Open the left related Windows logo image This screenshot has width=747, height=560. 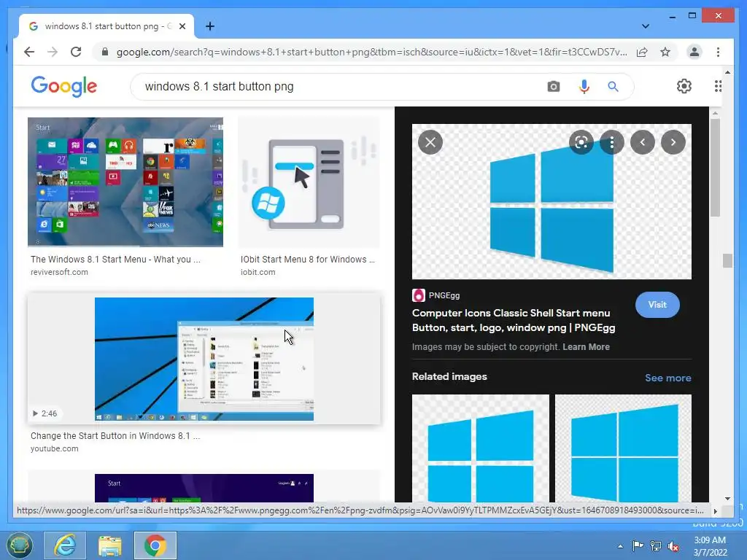point(480,448)
